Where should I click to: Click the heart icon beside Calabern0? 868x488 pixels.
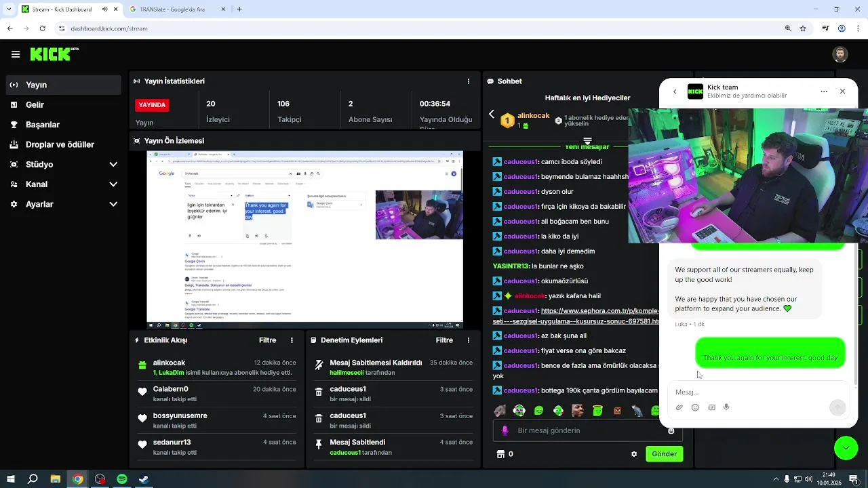click(x=142, y=392)
